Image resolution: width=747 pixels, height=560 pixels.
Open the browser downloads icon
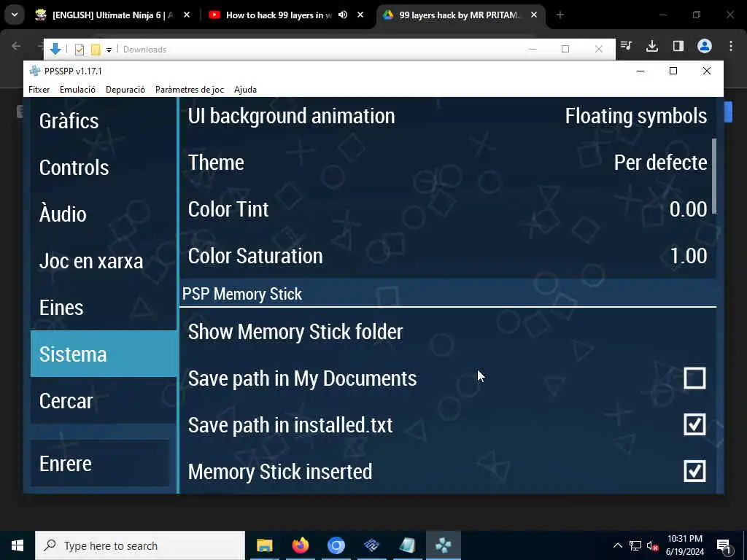coord(652,46)
